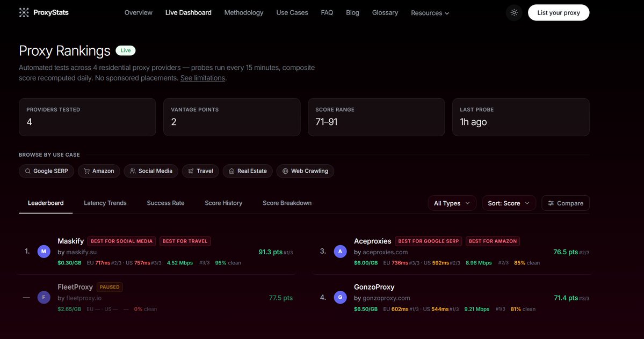Click the 4.52 Mbps speed value

(180, 263)
